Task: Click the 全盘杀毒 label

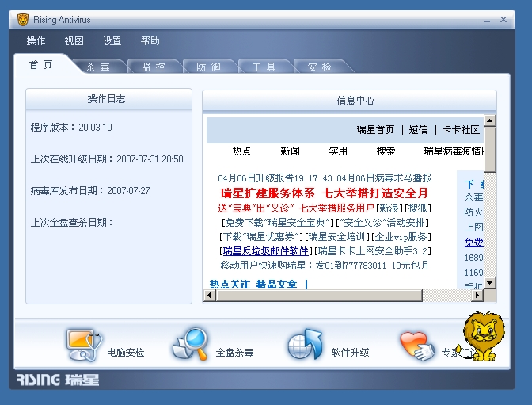Action: [235, 353]
